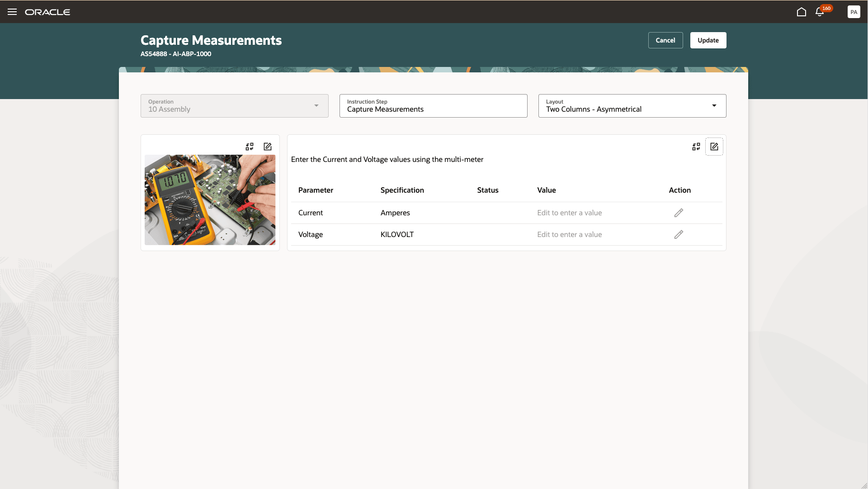Click the Cancel button
This screenshot has height=489, width=868.
pyautogui.click(x=665, y=40)
